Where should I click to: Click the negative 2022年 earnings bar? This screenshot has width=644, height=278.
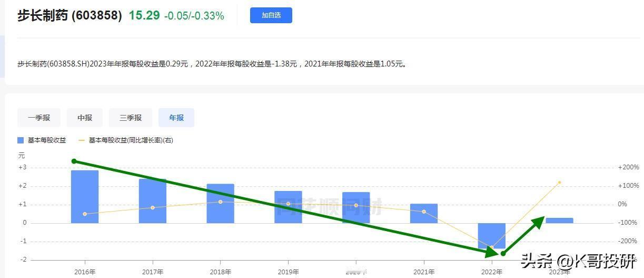(491, 236)
